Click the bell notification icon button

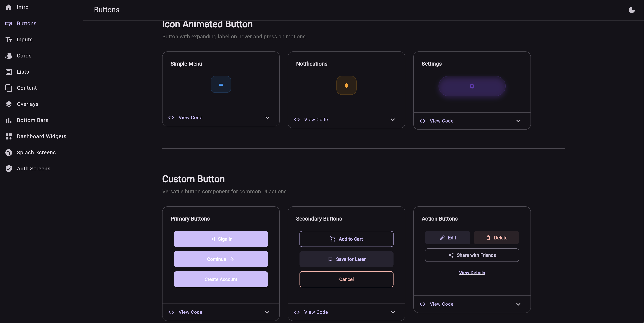346,85
